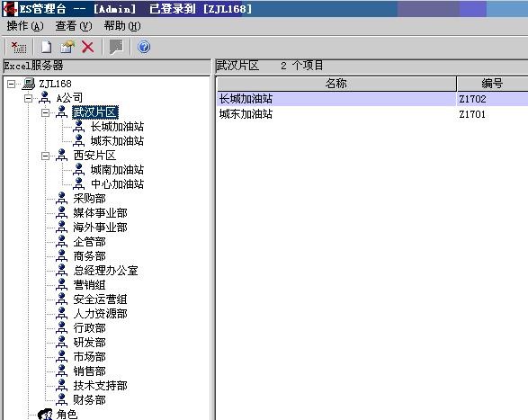Open the 帮助(H) menu
Screen dimensions: 528x420
tap(122, 26)
